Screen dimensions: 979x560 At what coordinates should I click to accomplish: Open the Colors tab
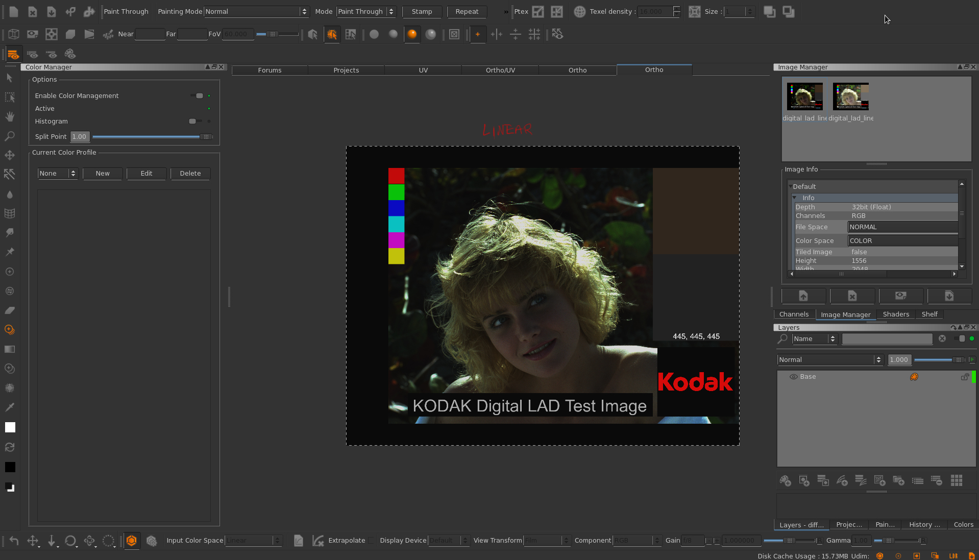(x=963, y=525)
